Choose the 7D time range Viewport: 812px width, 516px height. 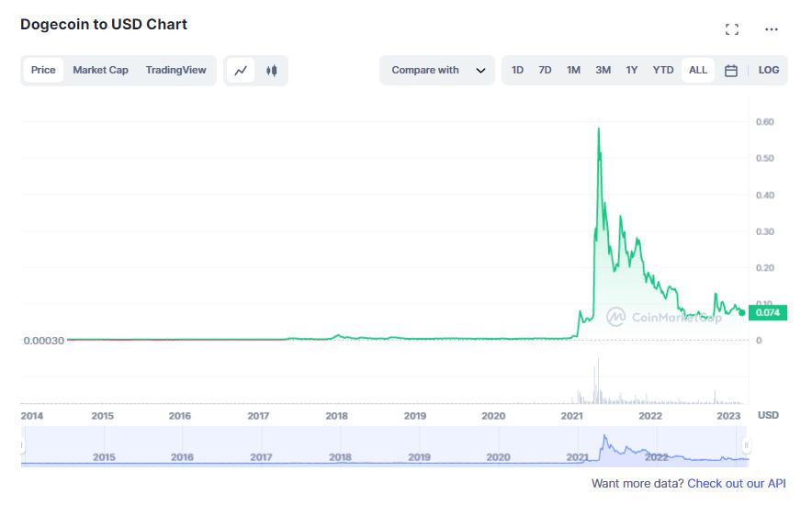[545, 70]
